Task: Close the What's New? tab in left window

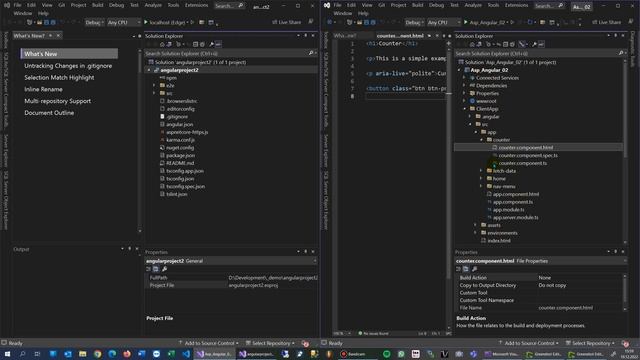Action: [x=58, y=36]
